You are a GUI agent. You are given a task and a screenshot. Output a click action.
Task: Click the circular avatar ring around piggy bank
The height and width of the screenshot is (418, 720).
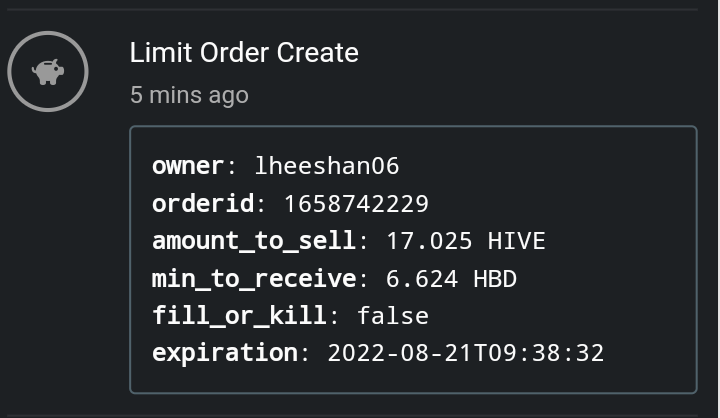pos(48,72)
